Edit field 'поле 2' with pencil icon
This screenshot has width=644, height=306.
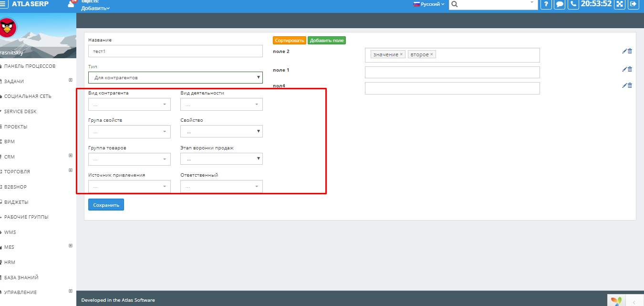click(x=624, y=51)
